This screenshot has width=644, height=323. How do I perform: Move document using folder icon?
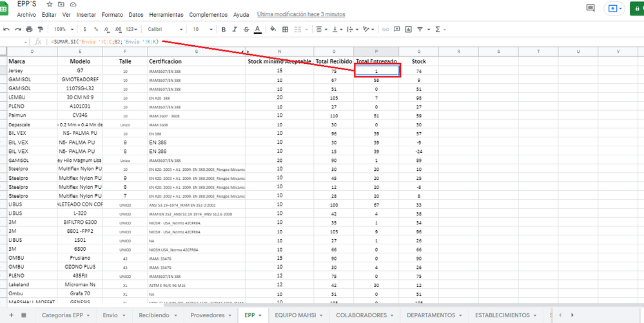coord(61,4)
